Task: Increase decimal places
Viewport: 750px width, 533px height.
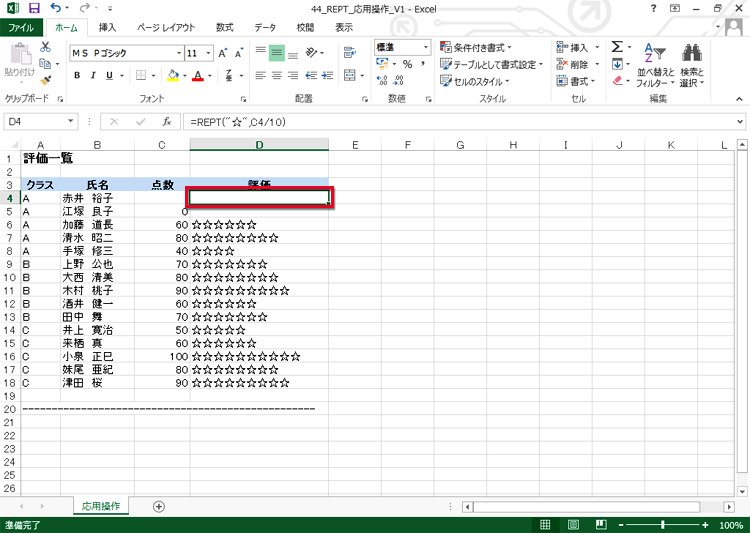Action: (x=382, y=80)
